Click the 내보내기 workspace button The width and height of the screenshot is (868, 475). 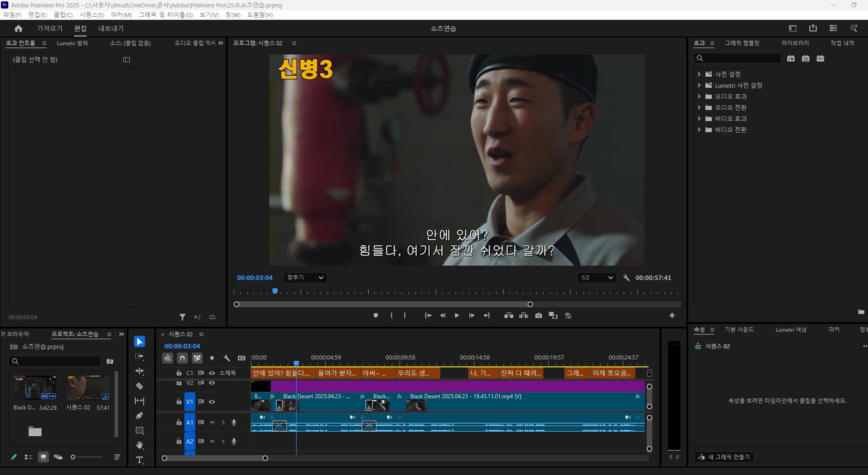111,28
